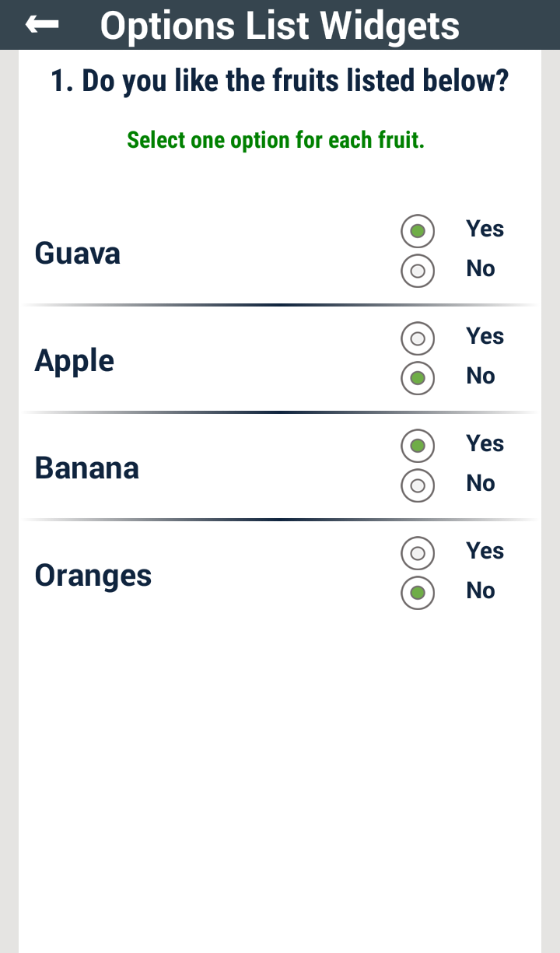
Task: Tap the Banana fruit label
Action: tap(87, 468)
